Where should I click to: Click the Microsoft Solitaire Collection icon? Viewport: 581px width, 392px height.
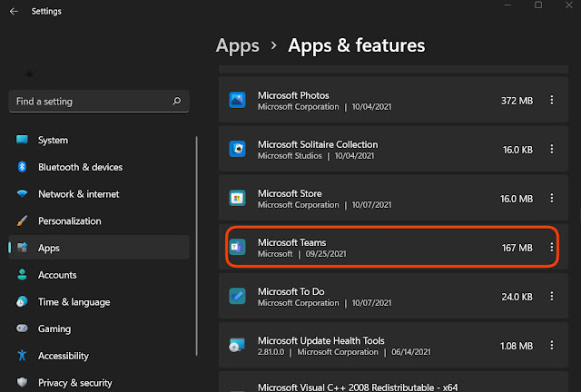coord(237,149)
